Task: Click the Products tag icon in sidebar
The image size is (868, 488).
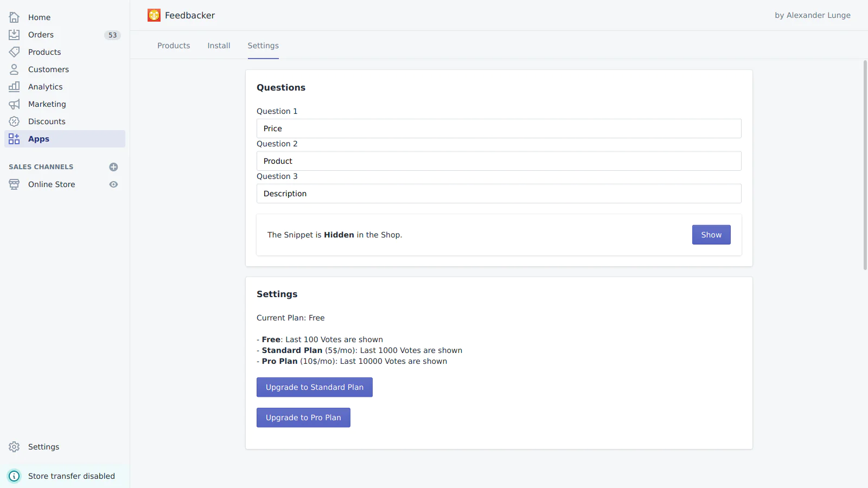Action: 14,52
